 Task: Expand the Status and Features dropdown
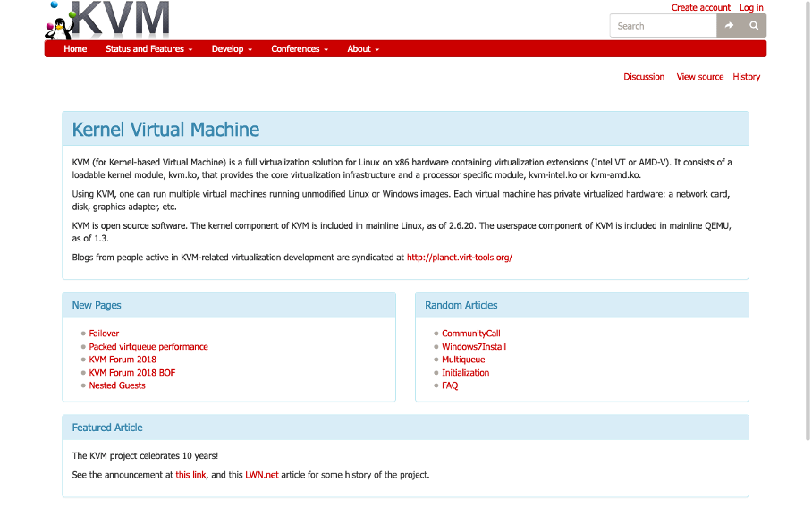(x=149, y=48)
